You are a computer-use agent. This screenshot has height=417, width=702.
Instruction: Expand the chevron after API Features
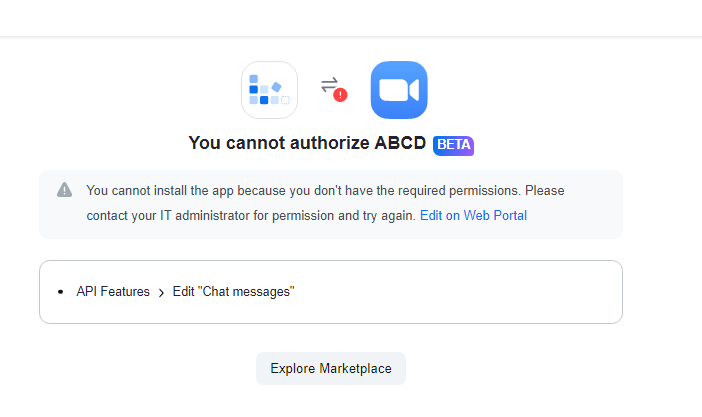[x=161, y=293]
